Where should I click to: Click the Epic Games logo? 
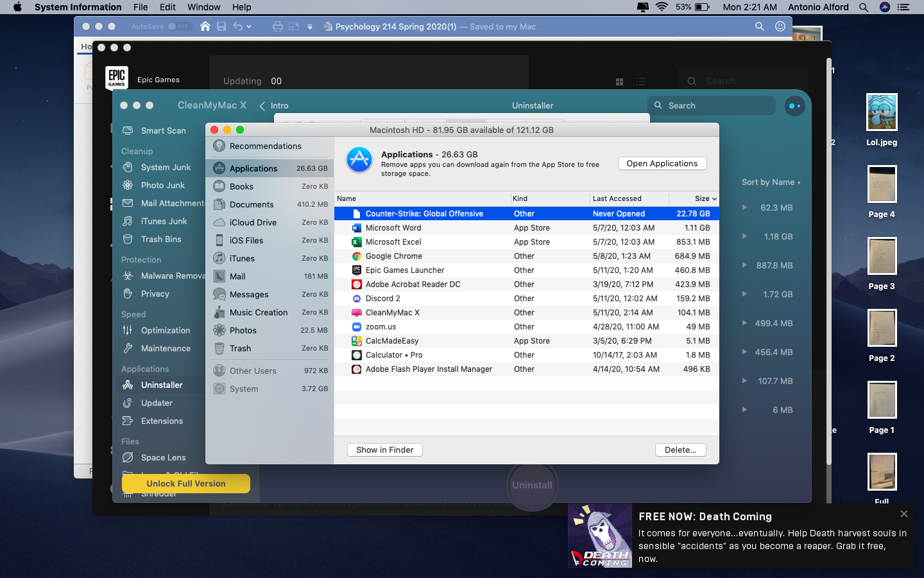(x=117, y=78)
